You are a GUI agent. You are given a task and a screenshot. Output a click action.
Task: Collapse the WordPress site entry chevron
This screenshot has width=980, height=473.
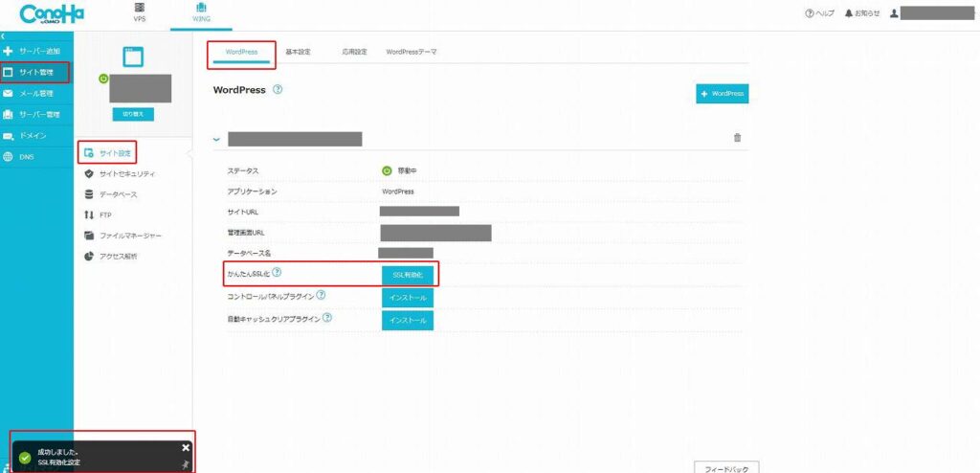(x=217, y=140)
